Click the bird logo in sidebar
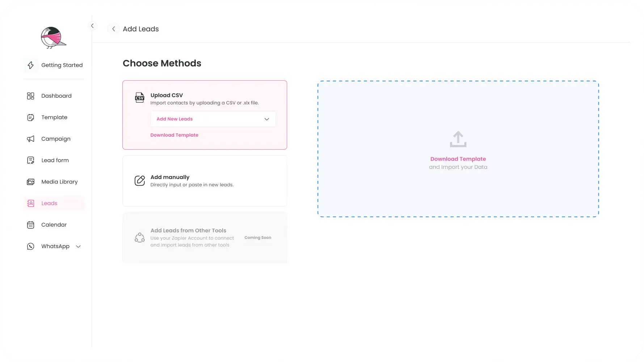This screenshot has height=362, width=644. click(53, 38)
